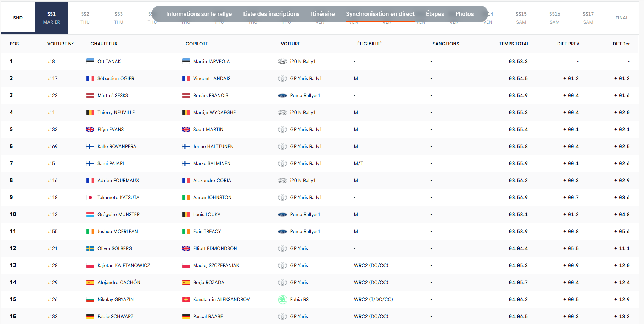Click the Belgian flag beside Thierry NEUVILLE
Viewport: 644px width, 324px height.
pos(90,112)
